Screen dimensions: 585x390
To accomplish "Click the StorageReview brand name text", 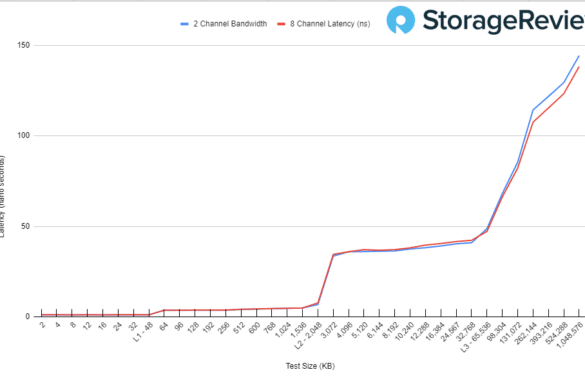I will tap(504, 21).
